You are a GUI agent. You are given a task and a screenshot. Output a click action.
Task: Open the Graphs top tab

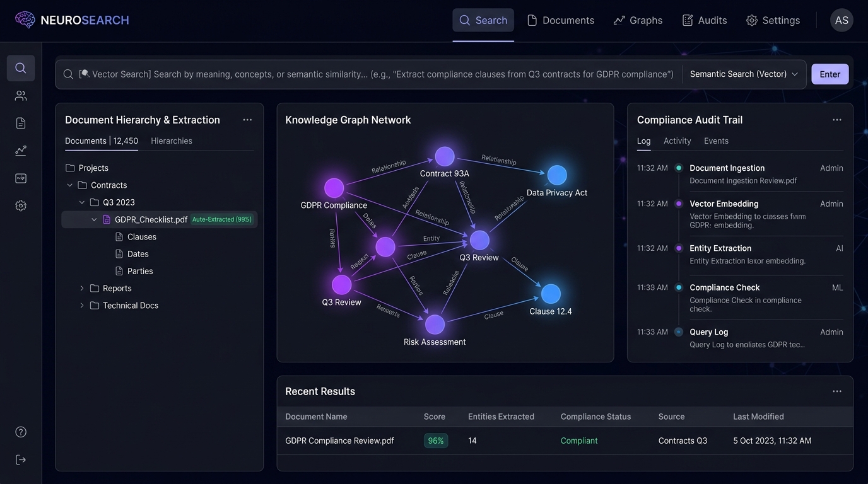(x=638, y=20)
